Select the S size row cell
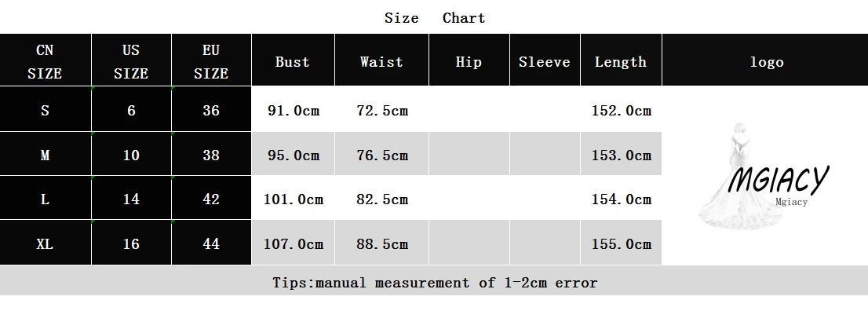The image size is (868, 322). point(45,111)
